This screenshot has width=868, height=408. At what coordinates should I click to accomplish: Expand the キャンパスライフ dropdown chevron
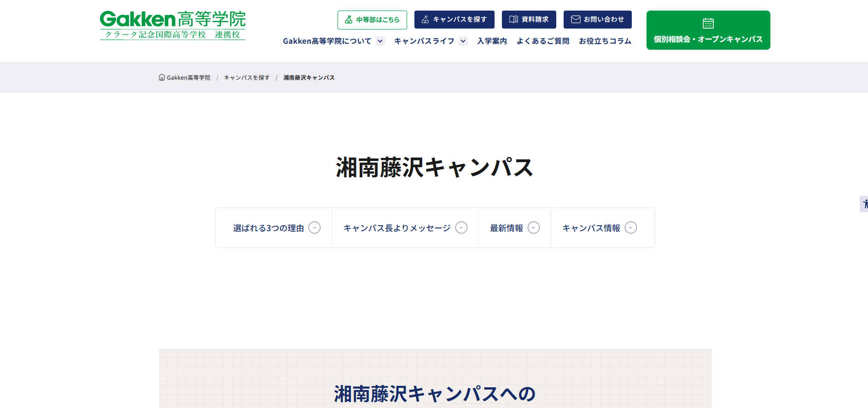pos(463,41)
